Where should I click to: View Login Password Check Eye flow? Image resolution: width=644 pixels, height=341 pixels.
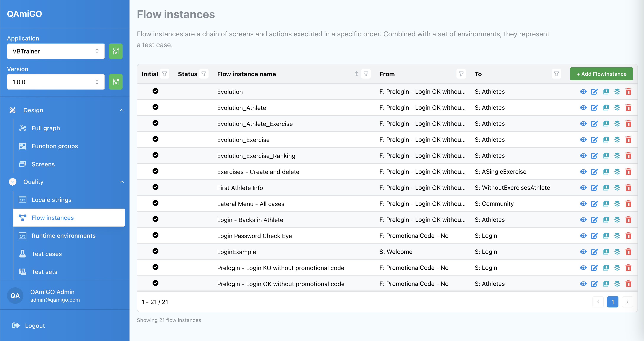(x=583, y=236)
